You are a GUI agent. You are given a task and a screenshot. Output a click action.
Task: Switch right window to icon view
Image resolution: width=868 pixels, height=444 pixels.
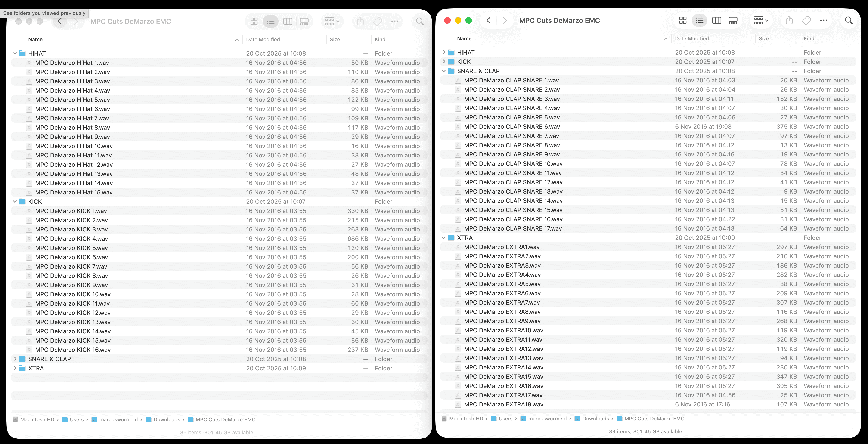click(x=683, y=21)
